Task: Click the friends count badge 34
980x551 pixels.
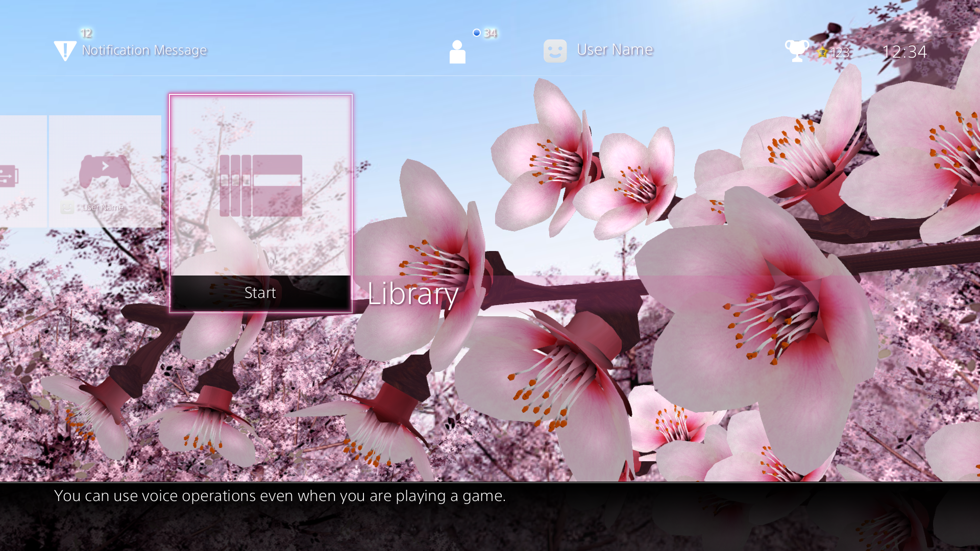Action: (x=490, y=33)
